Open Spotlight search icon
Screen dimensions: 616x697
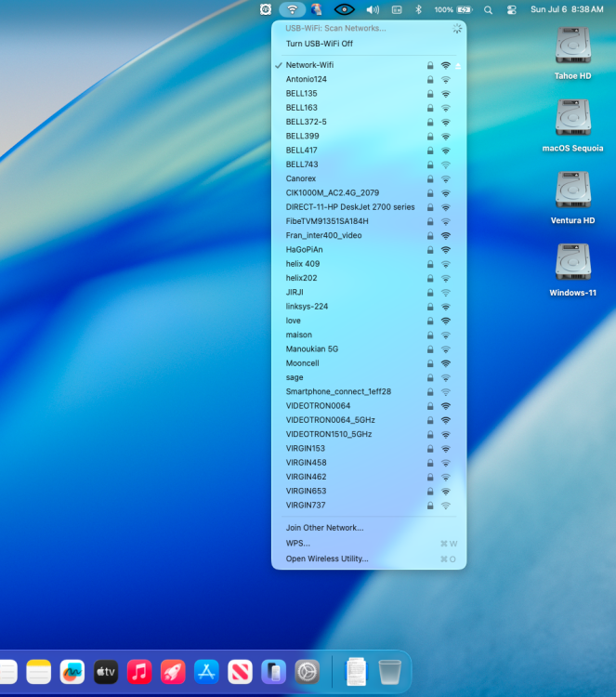[x=488, y=10]
